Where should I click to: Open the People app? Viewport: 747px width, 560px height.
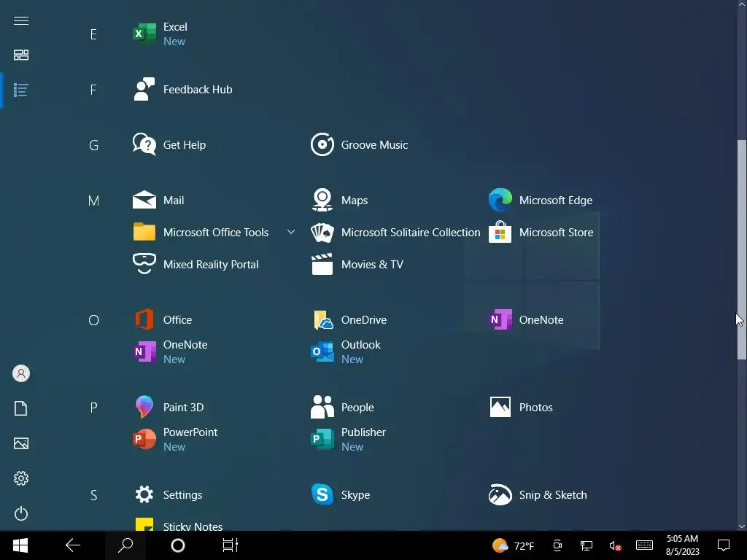pos(343,408)
